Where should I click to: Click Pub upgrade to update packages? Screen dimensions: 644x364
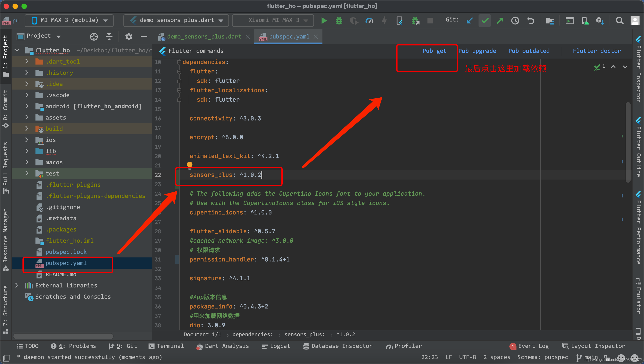[478, 51]
